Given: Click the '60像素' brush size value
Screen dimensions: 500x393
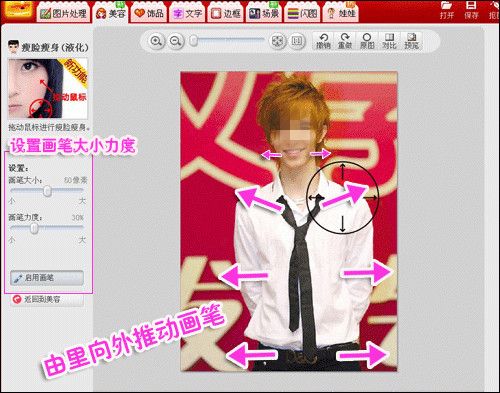Looking at the screenshot, I should (75, 180).
